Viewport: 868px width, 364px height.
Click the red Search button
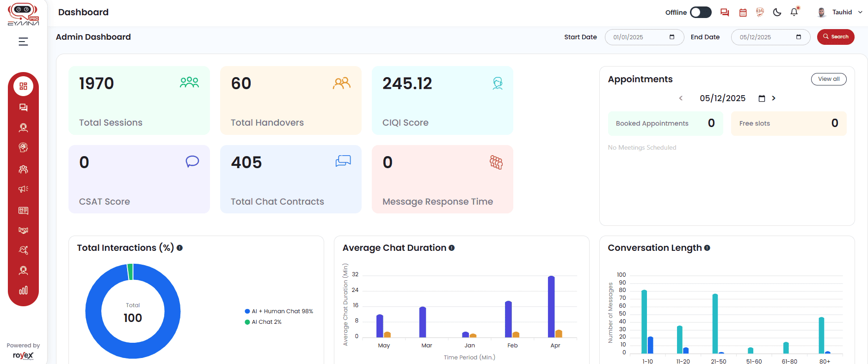point(836,37)
